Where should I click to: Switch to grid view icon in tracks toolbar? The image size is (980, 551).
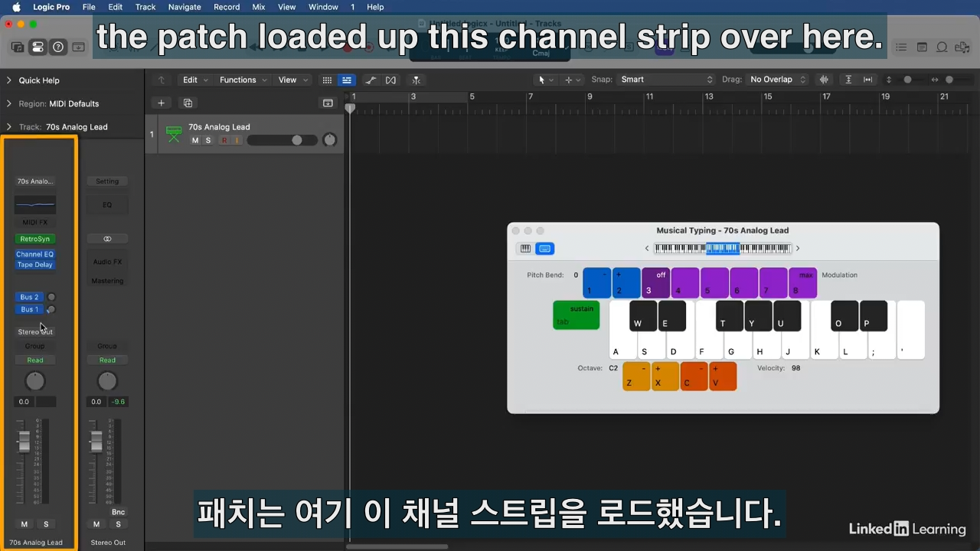(x=327, y=80)
